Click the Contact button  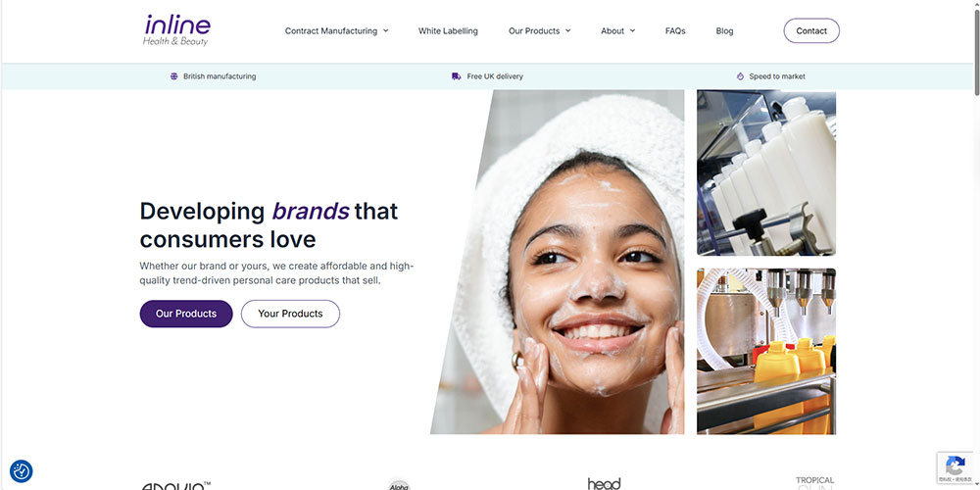click(x=811, y=30)
